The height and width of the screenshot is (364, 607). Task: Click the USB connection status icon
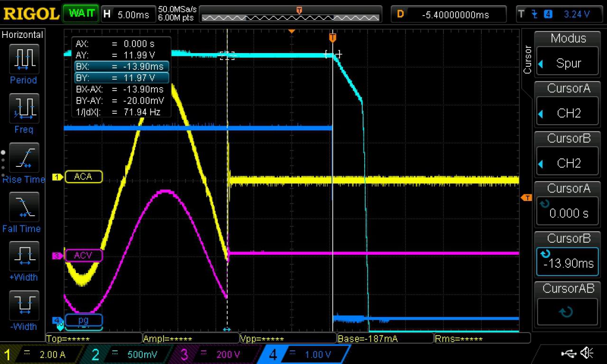point(568,353)
